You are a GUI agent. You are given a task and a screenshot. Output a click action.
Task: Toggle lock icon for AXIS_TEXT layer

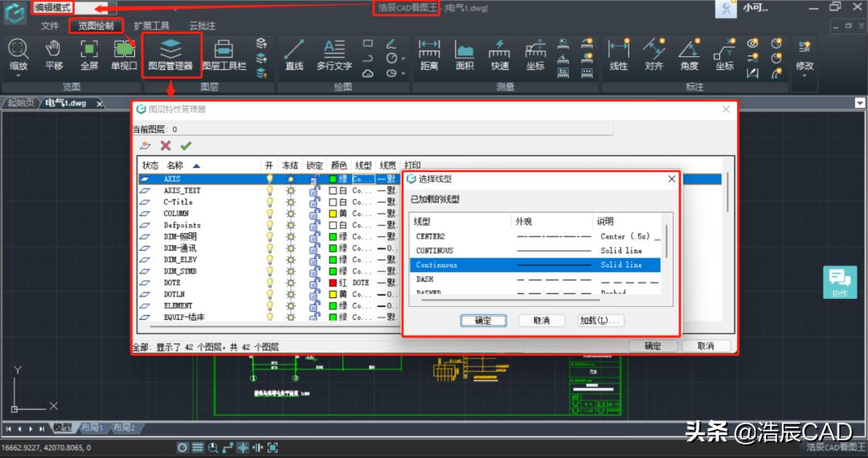[313, 191]
